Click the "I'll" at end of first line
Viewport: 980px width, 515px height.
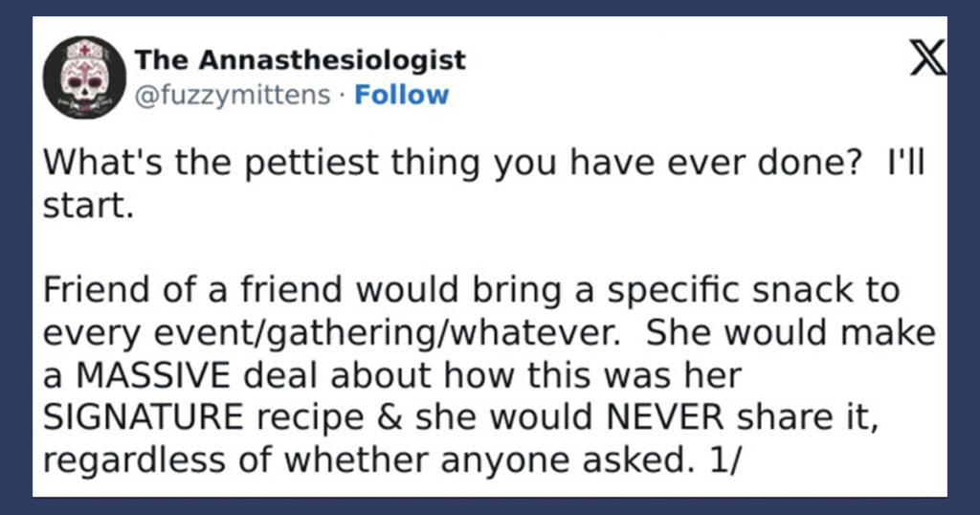906,163
